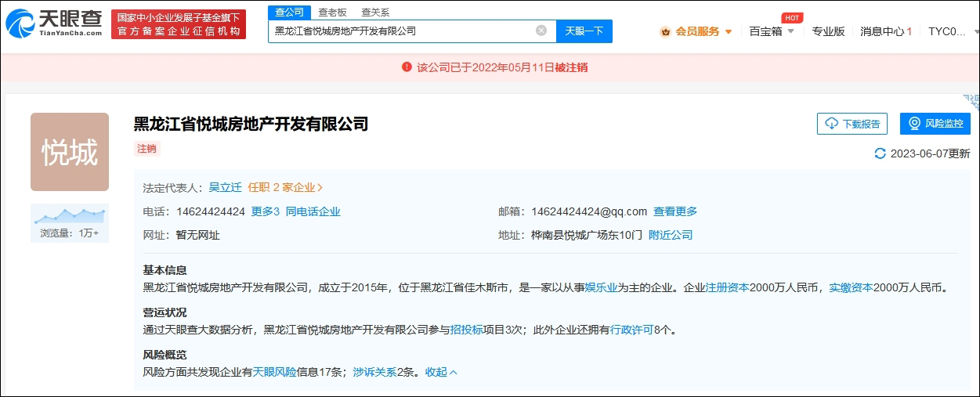
Task: Click the 天眼一下 search button
Action: (584, 31)
